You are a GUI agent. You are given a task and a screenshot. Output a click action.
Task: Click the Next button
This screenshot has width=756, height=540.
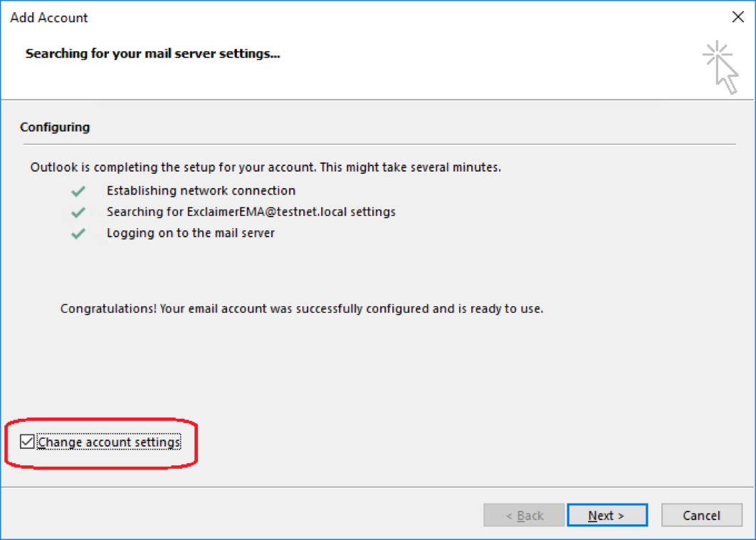[x=607, y=515]
